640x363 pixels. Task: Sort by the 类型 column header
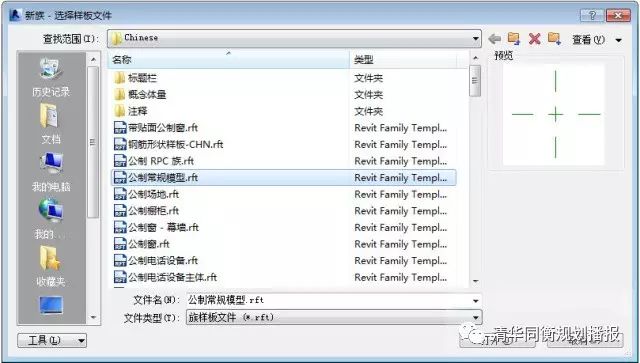(x=403, y=60)
